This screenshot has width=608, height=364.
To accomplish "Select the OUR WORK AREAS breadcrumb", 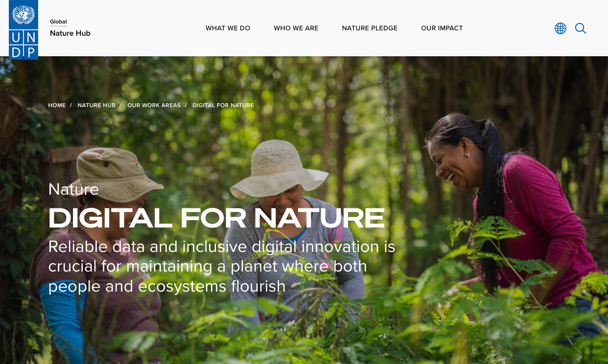I will 154,105.
